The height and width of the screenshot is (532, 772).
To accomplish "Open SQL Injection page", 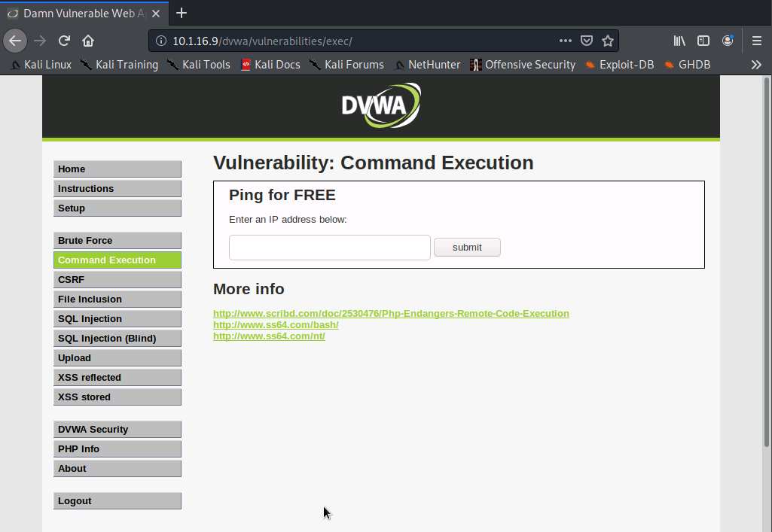I will tap(117, 318).
